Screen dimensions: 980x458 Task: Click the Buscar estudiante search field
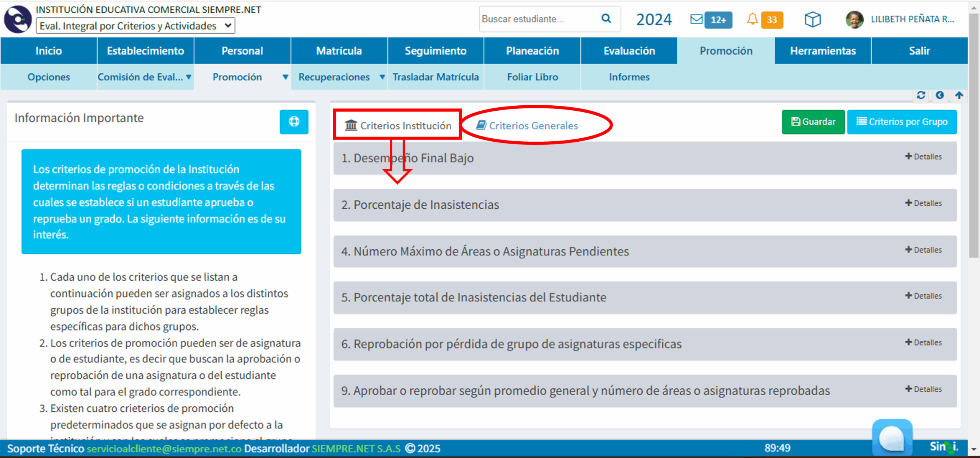(538, 19)
